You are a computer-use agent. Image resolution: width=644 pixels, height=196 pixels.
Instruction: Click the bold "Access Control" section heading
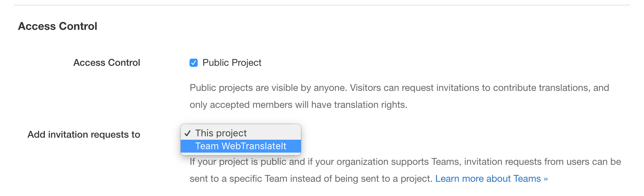click(x=57, y=26)
